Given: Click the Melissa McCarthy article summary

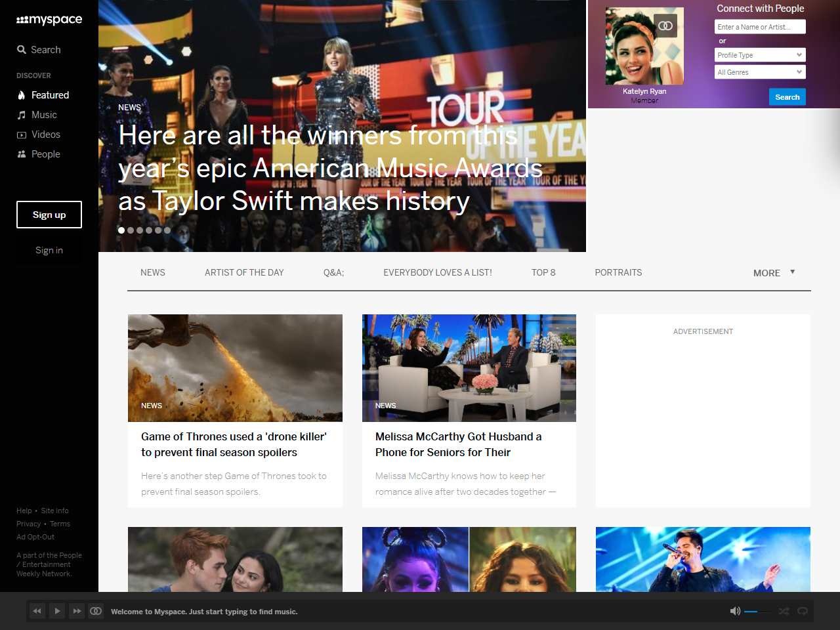Looking at the screenshot, I should [x=465, y=484].
